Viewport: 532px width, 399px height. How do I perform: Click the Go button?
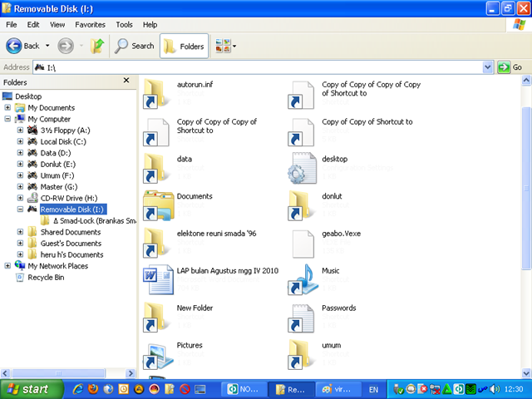tap(510, 67)
